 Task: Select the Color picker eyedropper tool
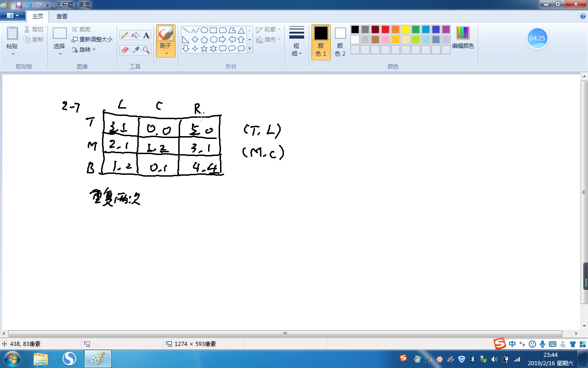tap(136, 50)
